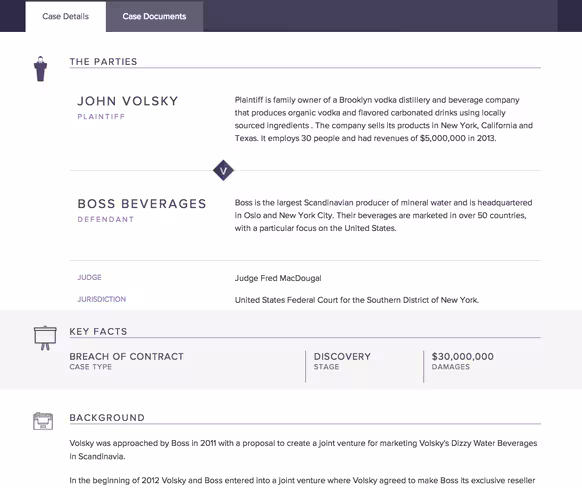582x488 pixels.
Task: Click the Discovery stage value
Action: pos(342,357)
